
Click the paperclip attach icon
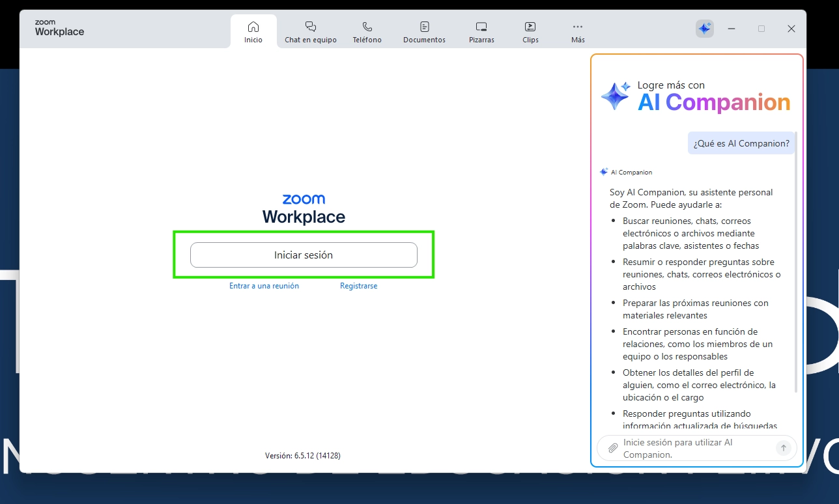pyautogui.click(x=612, y=448)
